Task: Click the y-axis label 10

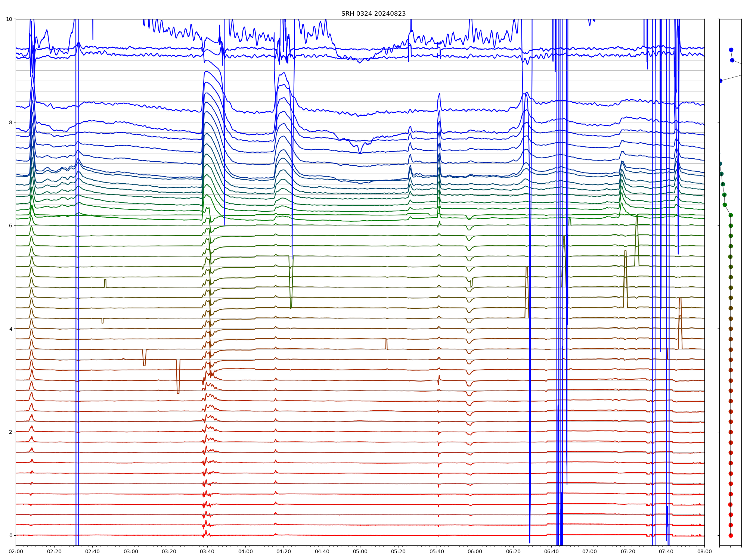Action: (9, 19)
